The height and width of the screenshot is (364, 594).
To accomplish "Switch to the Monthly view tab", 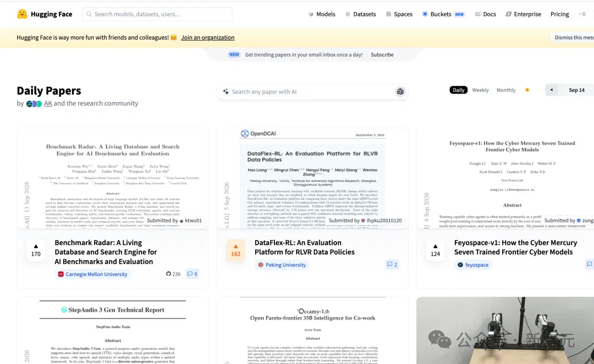I will tap(506, 90).
